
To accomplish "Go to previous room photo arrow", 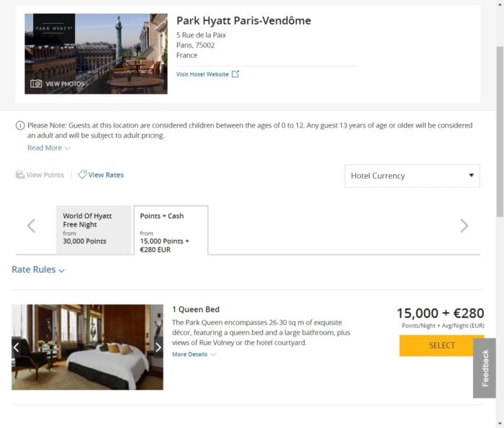I will [16, 347].
